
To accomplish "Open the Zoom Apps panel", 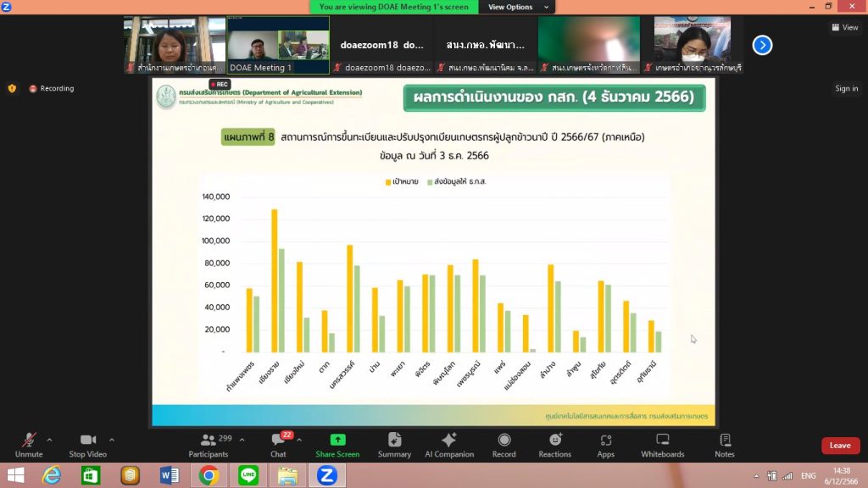I will pyautogui.click(x=605, y=446).
